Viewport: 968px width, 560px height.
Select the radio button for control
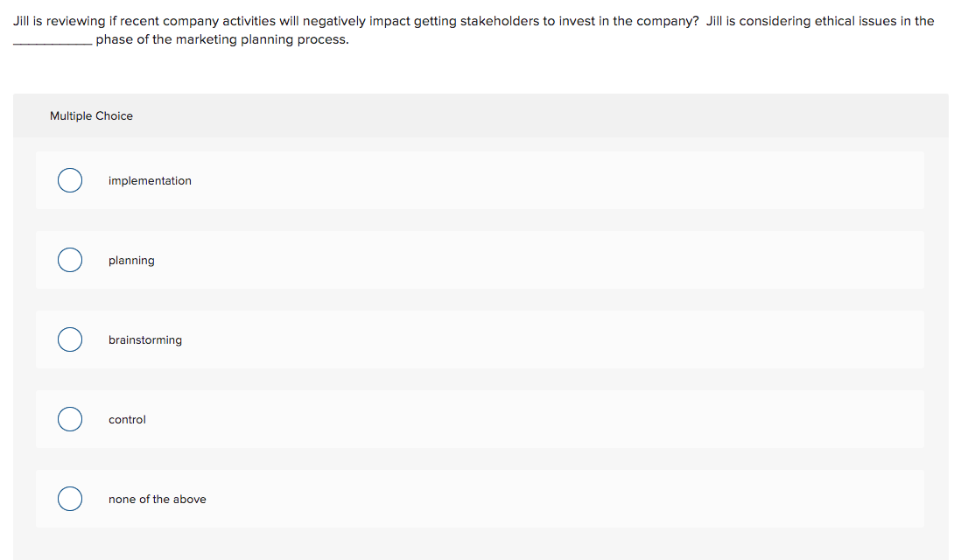(70, 419)
